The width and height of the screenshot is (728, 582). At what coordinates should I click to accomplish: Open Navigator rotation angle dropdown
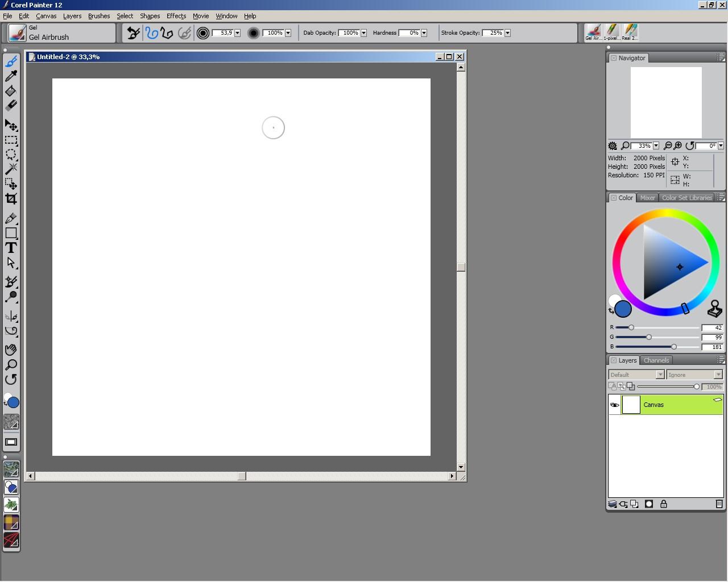721,146
